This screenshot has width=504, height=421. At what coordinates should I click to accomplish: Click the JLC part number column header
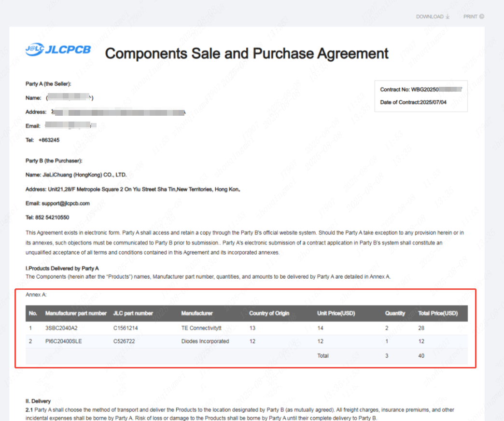[x=133, y=313]
